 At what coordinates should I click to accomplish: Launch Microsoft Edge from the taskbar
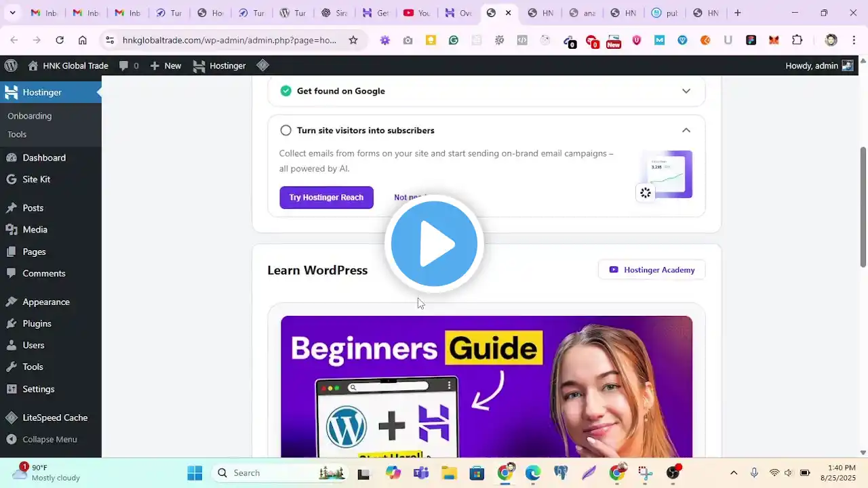pyautogui.click(x=533, y=473)
